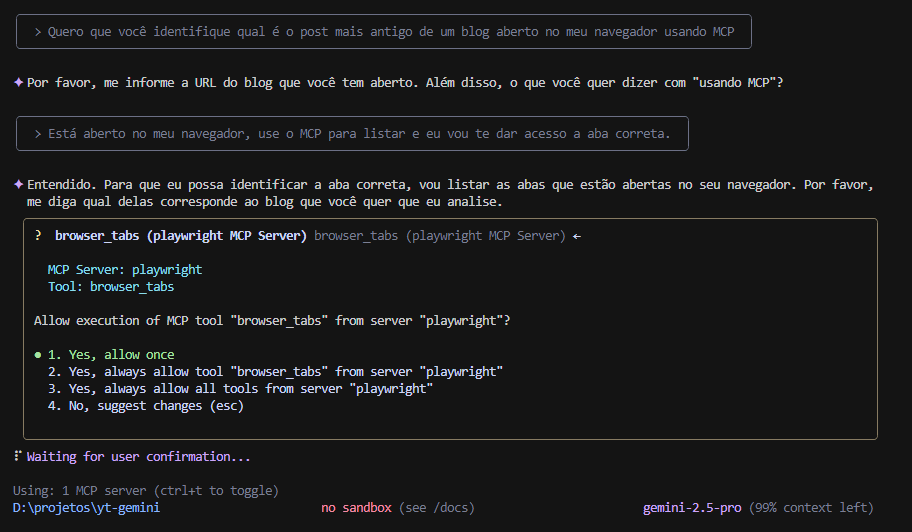Click the bold browser_tabs (playwright MCP Server) title
This screenshot has height=532, width=912.
[x=180, y=236]
